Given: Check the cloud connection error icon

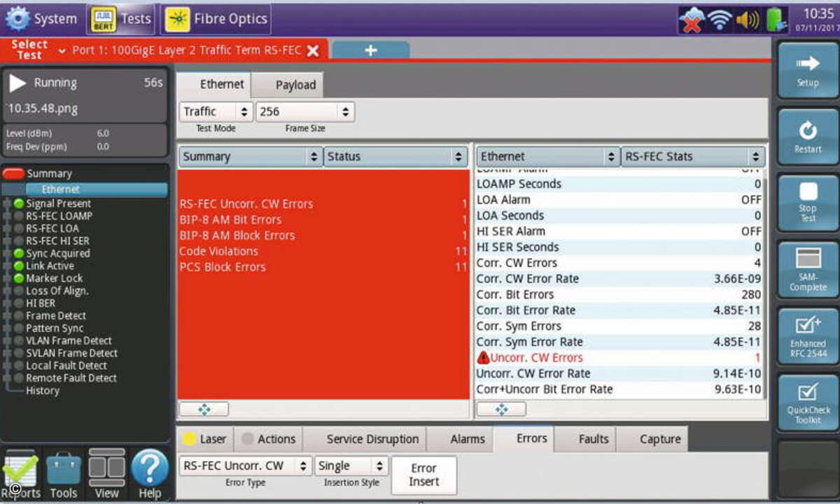Looking at the screenshot, I should (692, 20).
